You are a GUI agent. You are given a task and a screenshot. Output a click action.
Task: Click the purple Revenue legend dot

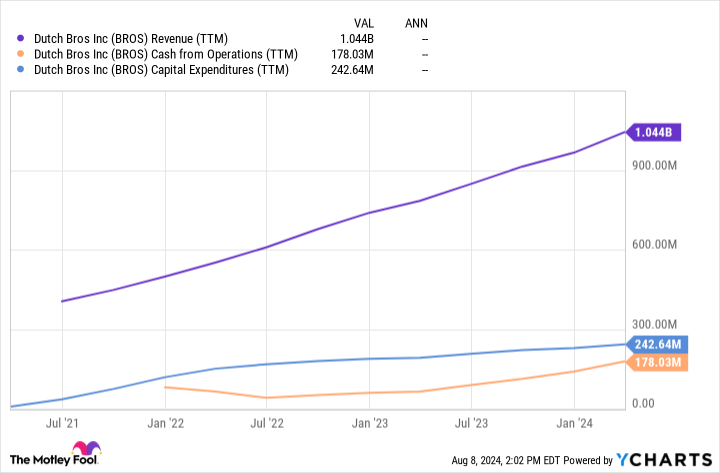pos(20,39)
